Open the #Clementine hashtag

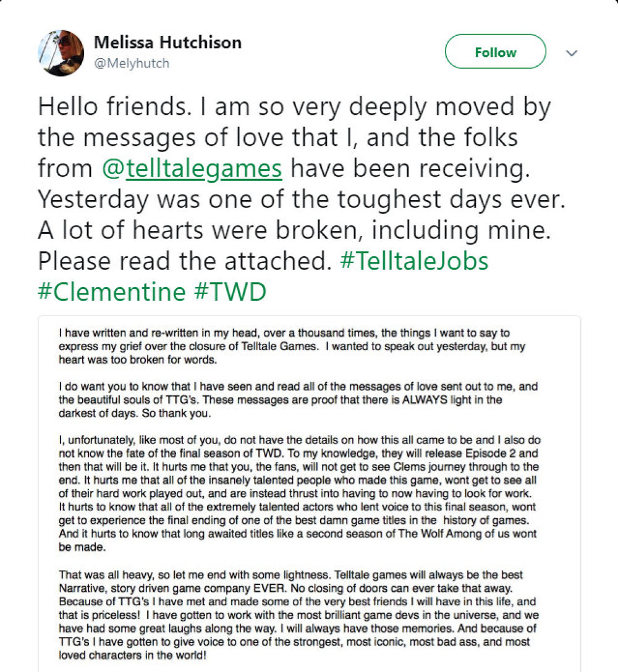coord(112,292)
